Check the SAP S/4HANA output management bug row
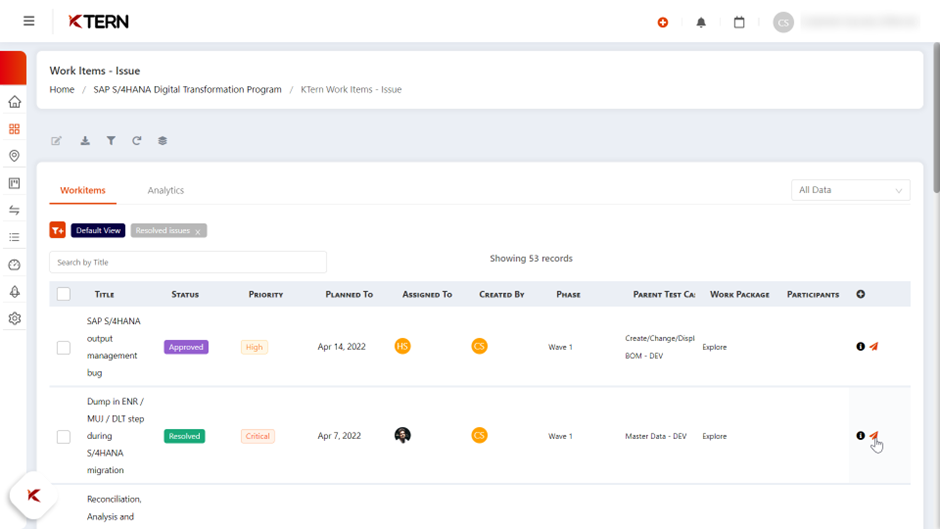This screenshot has width=940, height=529. [x=64, y=347]
